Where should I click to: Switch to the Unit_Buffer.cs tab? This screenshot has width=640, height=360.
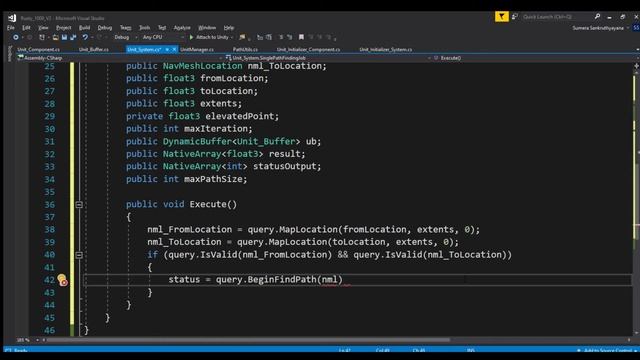[x=93, y=49]
